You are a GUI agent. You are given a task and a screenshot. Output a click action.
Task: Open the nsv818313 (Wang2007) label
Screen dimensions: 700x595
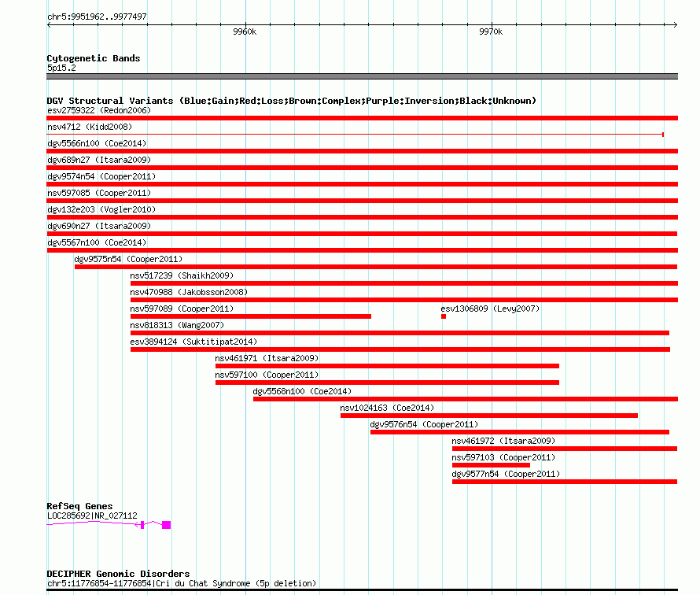click(x=177, y=325)
